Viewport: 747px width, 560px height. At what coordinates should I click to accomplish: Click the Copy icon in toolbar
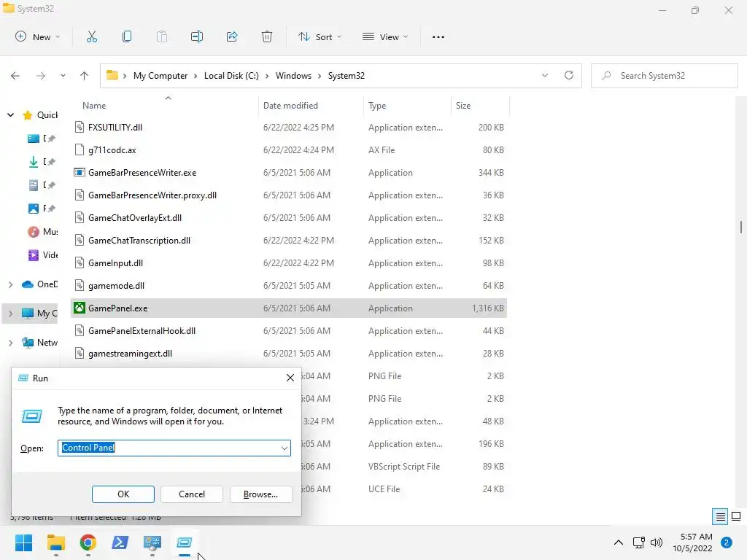pyautogui.click(x=127, y=36)
